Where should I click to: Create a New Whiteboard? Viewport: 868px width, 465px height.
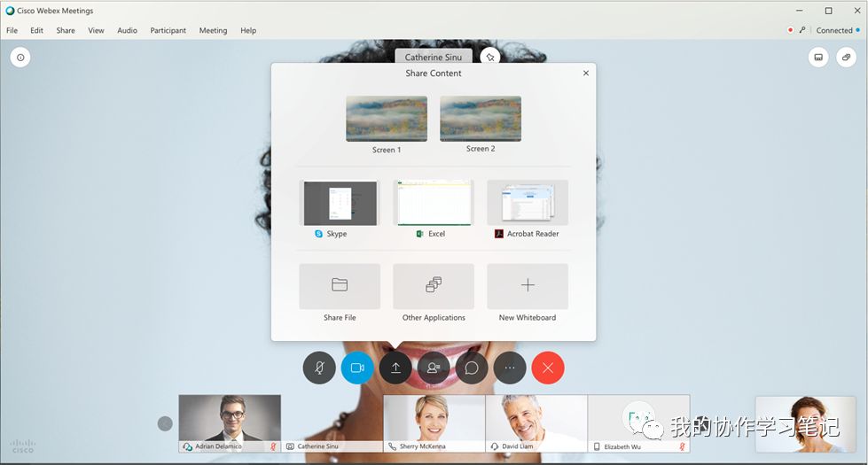528,286
